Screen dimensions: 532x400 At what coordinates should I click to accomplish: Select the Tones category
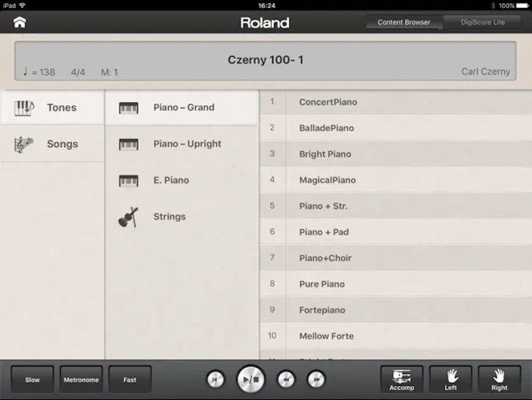52,108
